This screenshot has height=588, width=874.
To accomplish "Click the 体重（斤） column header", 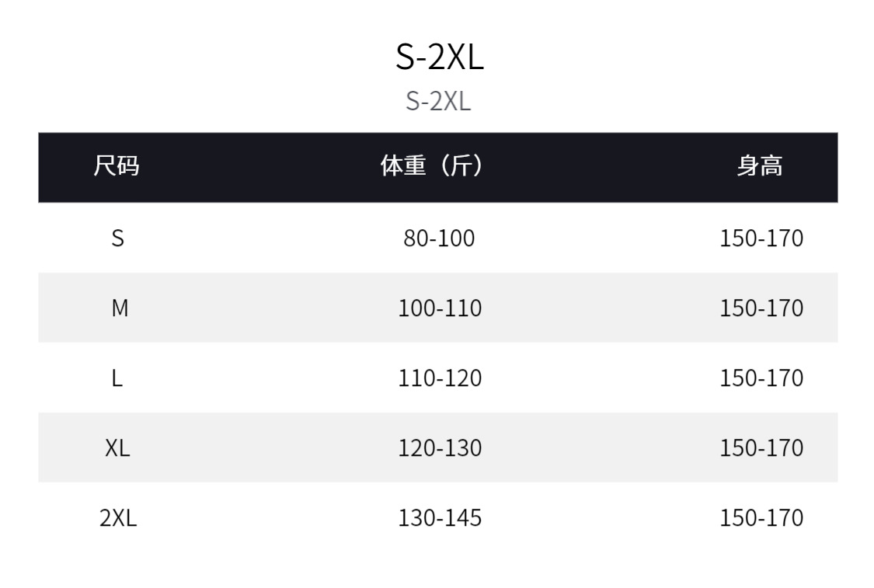I will click(x=433, y=166).
